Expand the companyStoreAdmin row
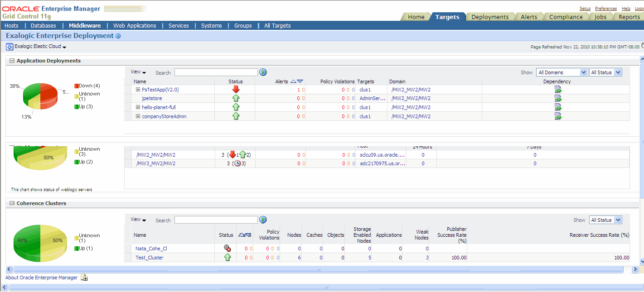Viewport: 644px width, 292px height. [x=138, y=116]
